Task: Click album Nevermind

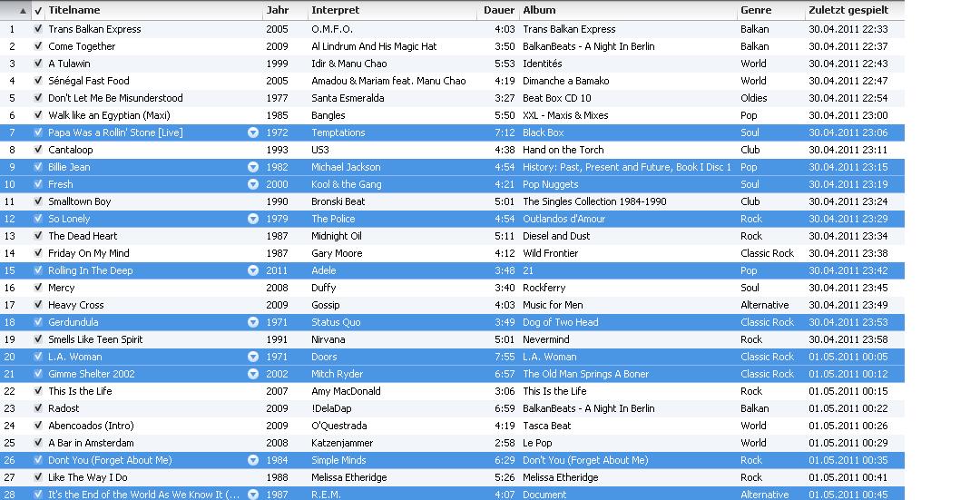Action: point(545,339)
